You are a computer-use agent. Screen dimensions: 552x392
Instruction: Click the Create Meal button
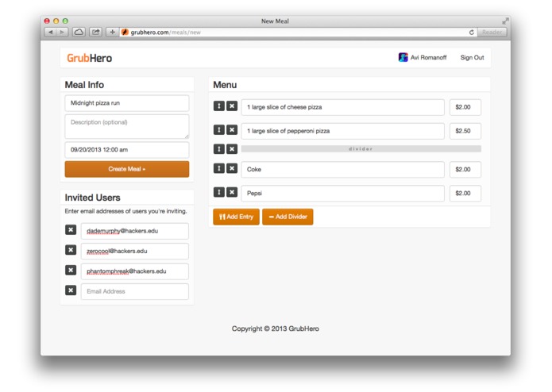(x=127, y=169)
